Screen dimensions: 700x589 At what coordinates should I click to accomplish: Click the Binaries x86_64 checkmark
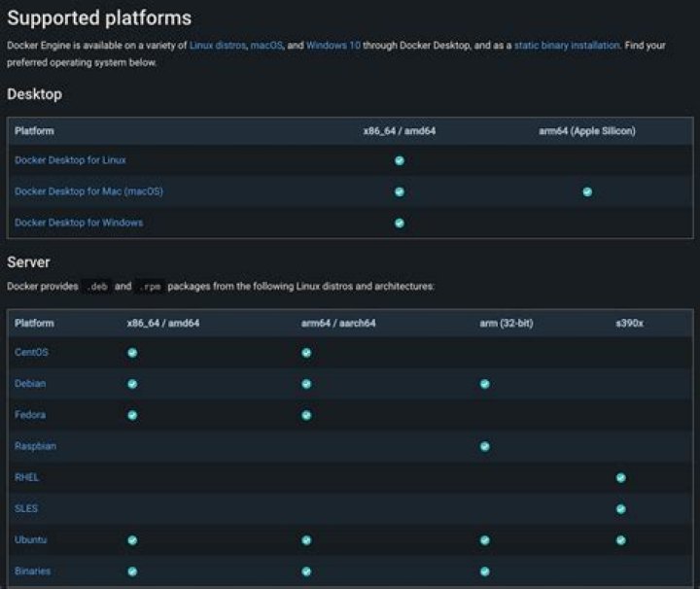[132, 572]
